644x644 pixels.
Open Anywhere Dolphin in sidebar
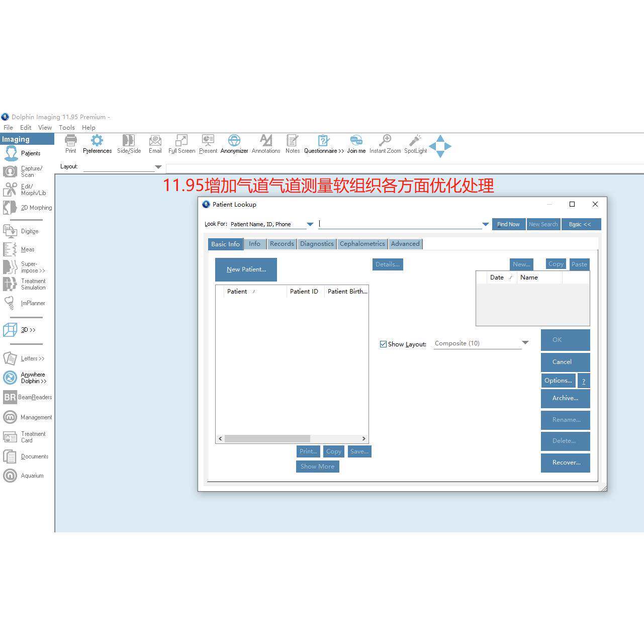tap(25, 378)
